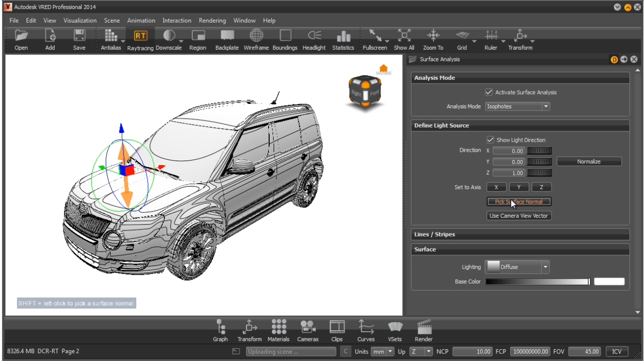Click the Transform icon in the main toolbar
The width and height of the screenshot is (644, 361).
point(520,35)
